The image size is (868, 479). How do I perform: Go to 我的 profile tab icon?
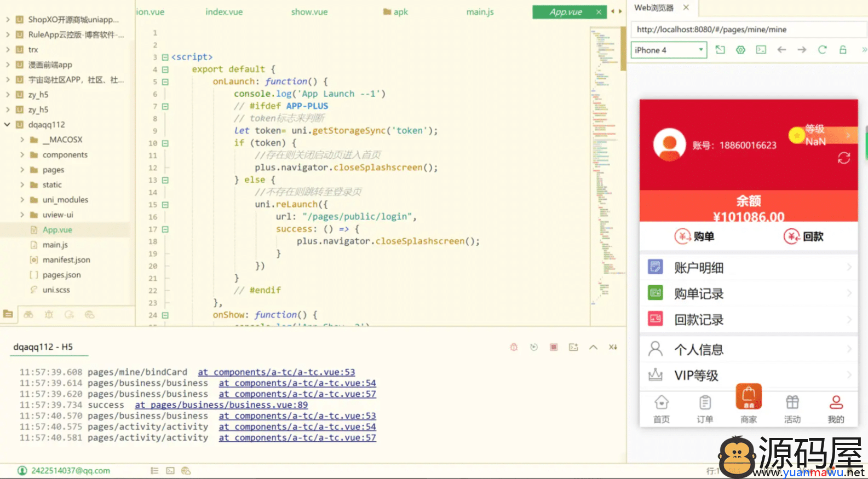coord(836,402)
